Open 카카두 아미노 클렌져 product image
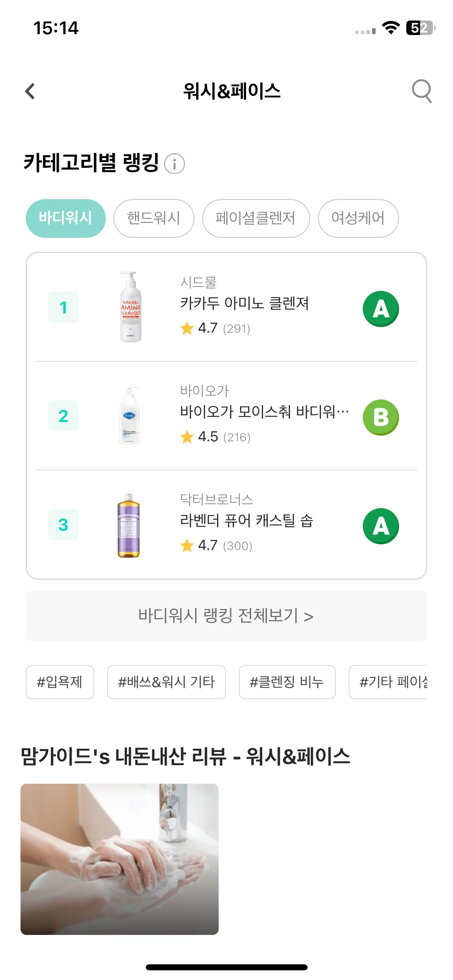The width and height of the screenshot is (453, 980). coord(131,307)
